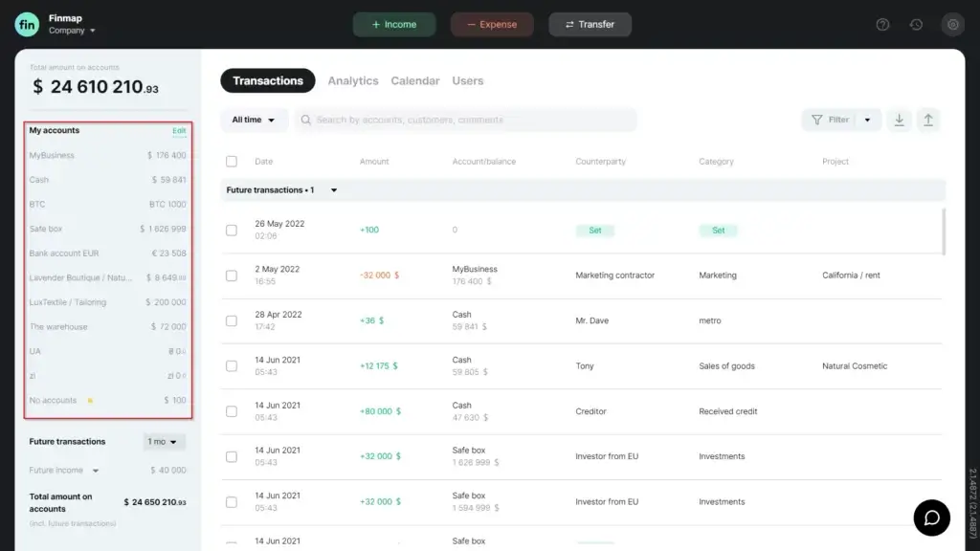Open the Company dropdown under Finmap
Screen dimensions: 980x551
point(72,31)
